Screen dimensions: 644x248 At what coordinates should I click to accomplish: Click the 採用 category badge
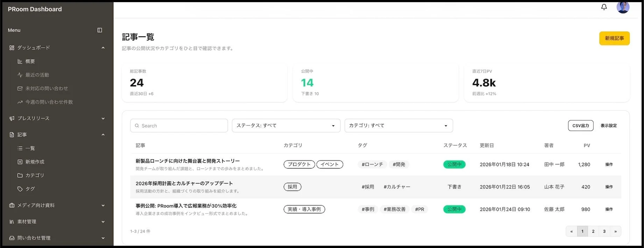point(292,187)
